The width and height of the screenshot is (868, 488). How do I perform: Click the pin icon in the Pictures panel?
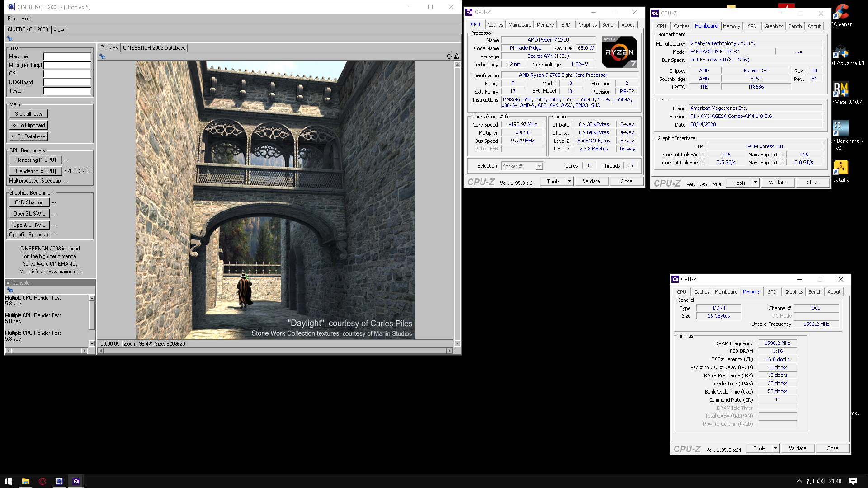coord(102,56)
